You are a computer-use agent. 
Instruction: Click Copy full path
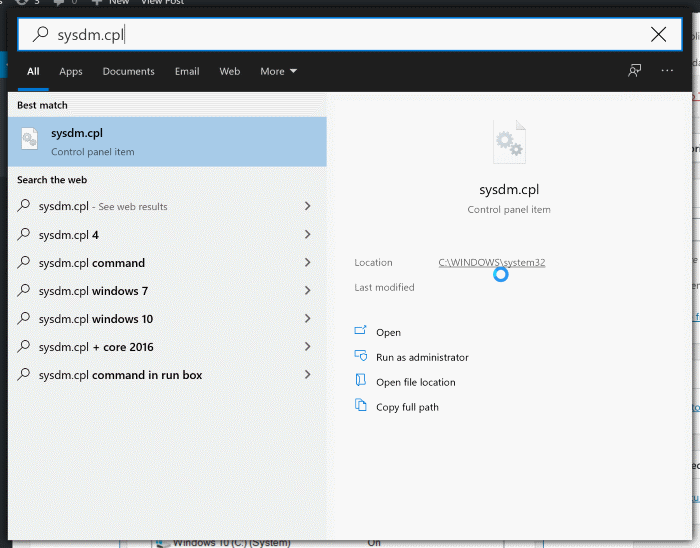(407, 407)
